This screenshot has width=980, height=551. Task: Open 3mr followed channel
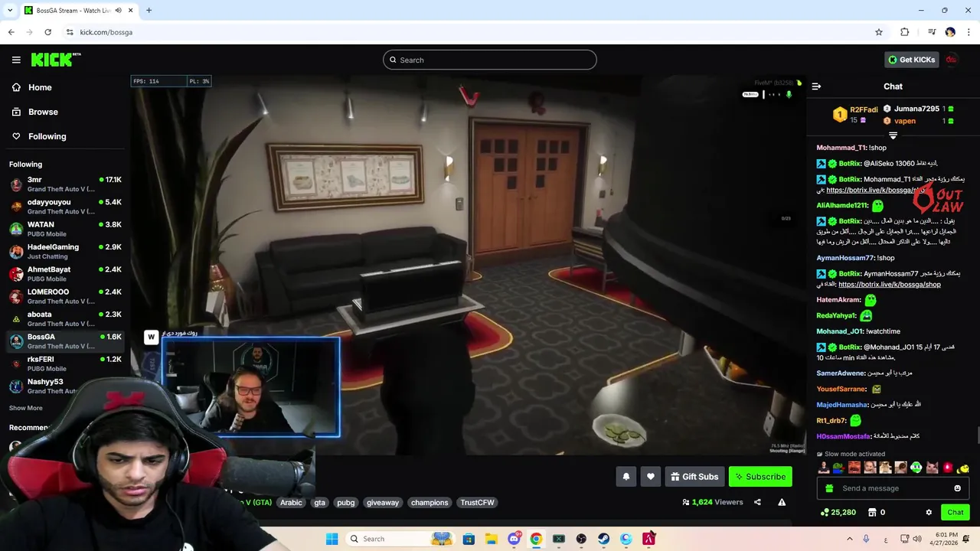pos(65,184)
